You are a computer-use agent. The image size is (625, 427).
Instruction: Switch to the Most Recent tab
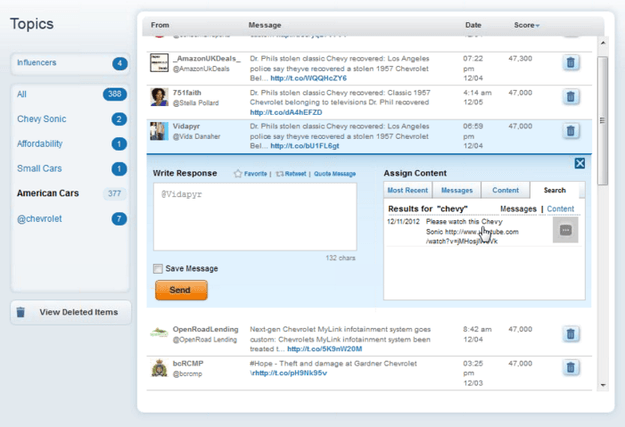pyautogui.click(x=407, y=190)
